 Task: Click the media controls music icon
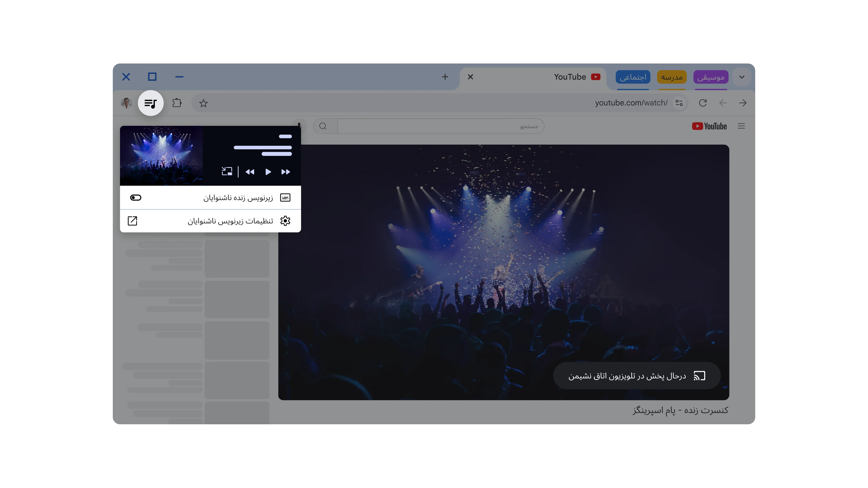[151, 103]
